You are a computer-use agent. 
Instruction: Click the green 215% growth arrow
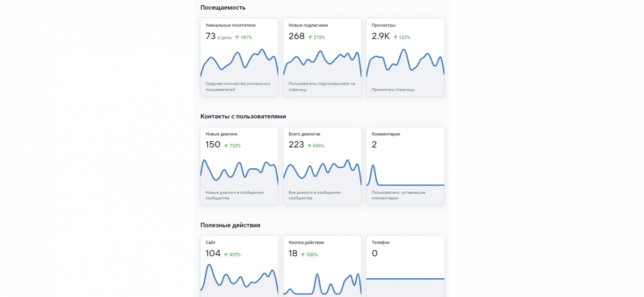(310, 37)
